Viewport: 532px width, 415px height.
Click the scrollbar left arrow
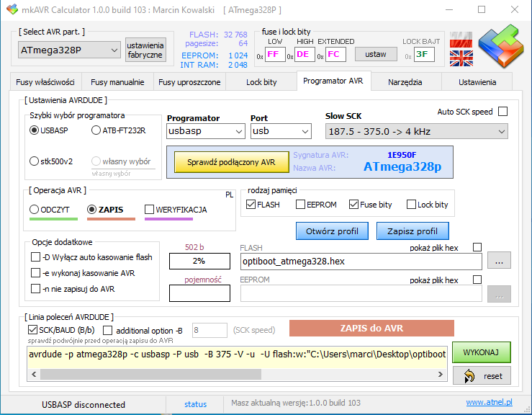click(34, 374)
